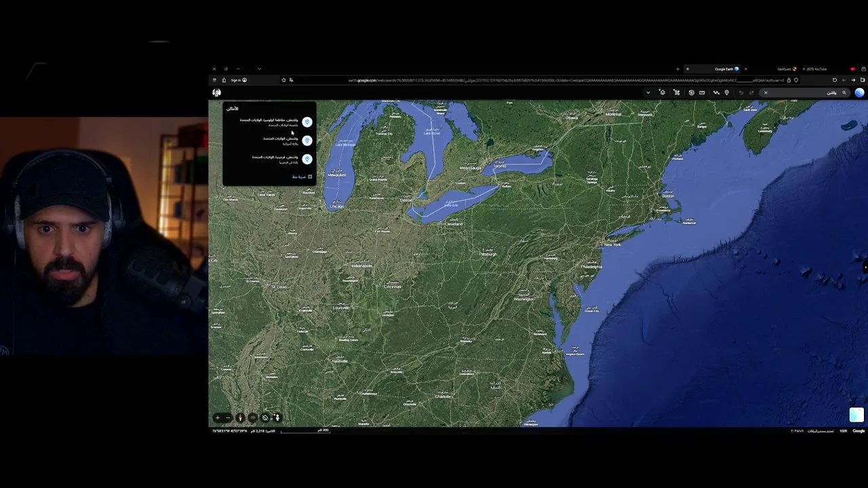Click the 100% zoom level in status bar

844,431
